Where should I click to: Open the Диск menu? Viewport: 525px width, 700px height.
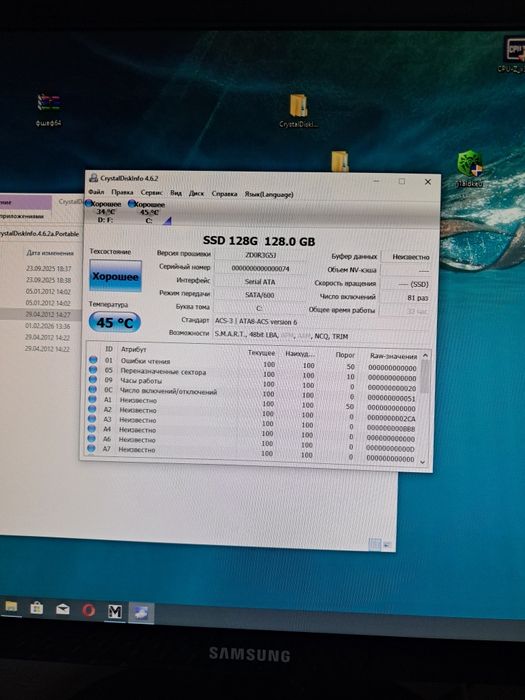pyautogui.click(x=196, y=193)
